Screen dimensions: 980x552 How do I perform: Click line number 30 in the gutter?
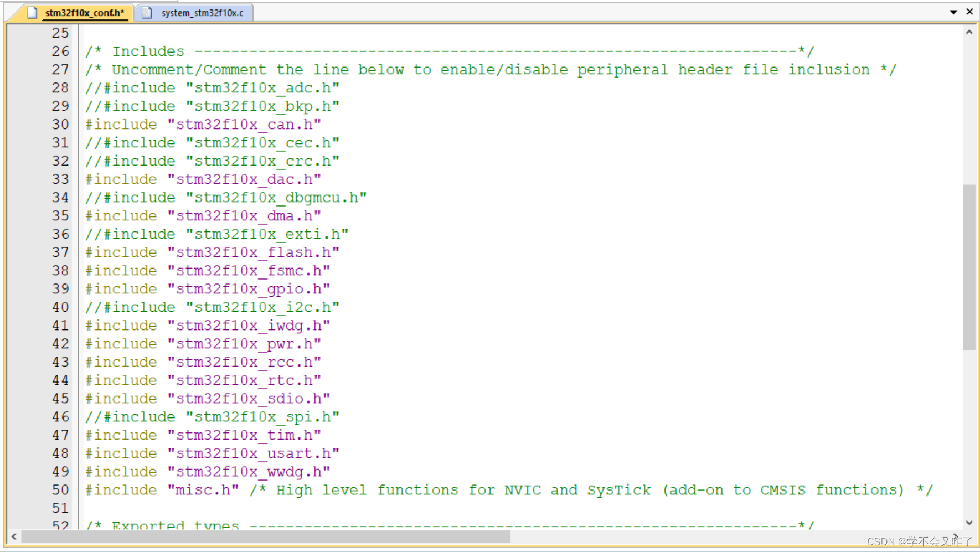(60, 125)
